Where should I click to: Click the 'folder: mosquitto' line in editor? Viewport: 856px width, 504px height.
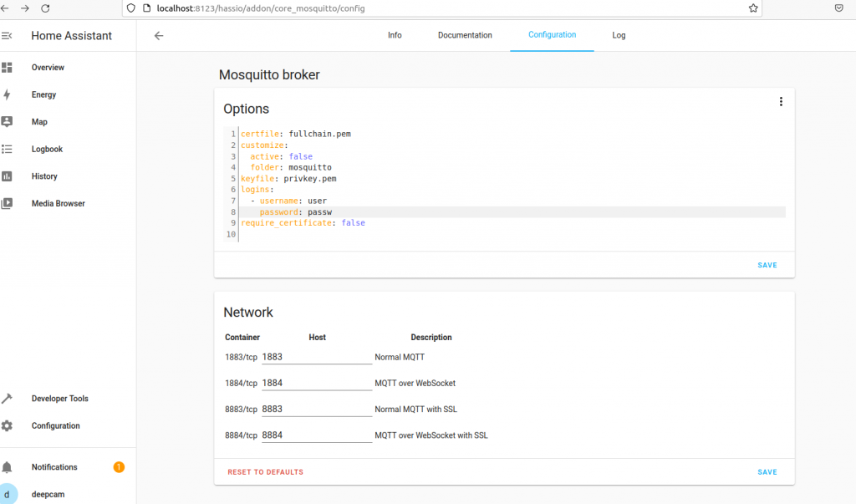pyautogui.click(x=291, y=167)
